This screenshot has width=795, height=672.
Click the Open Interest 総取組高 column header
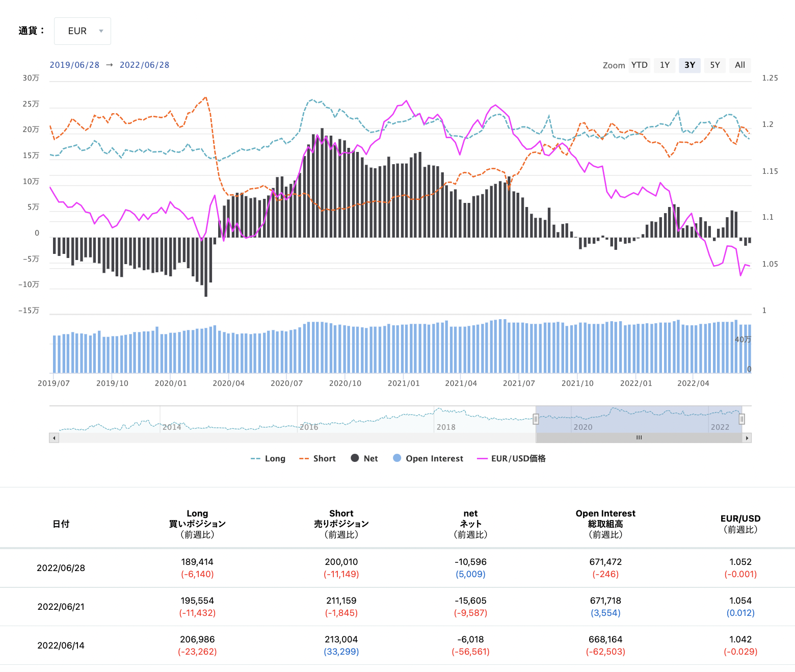pyautogui.click(x=605, y=524)
